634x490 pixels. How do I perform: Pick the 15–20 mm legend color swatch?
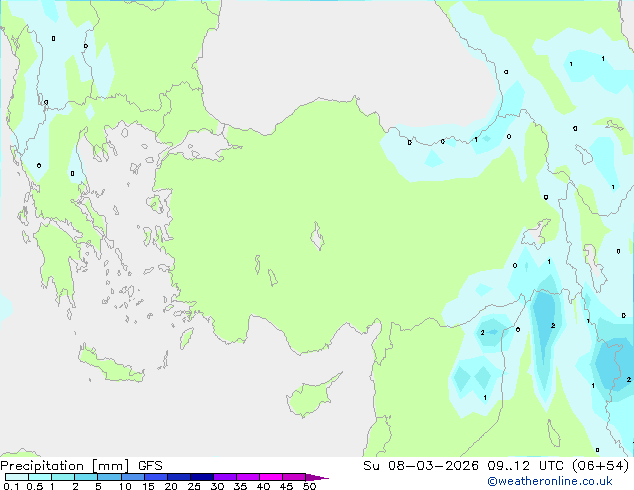coord(155,477)
